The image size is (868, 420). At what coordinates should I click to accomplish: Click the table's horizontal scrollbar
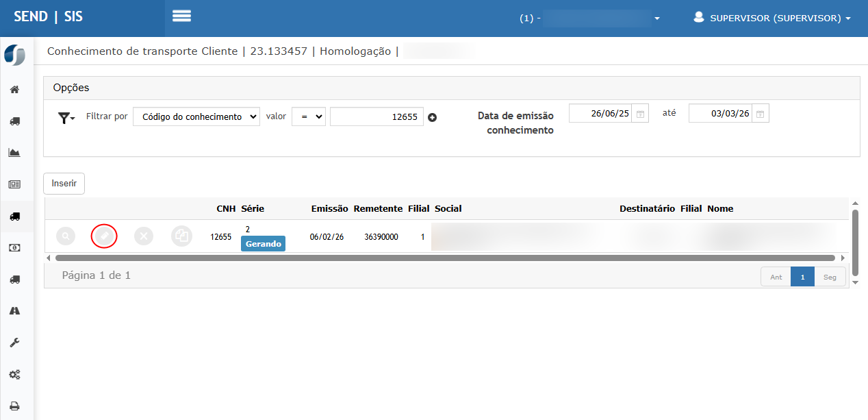tap(445, 258)
